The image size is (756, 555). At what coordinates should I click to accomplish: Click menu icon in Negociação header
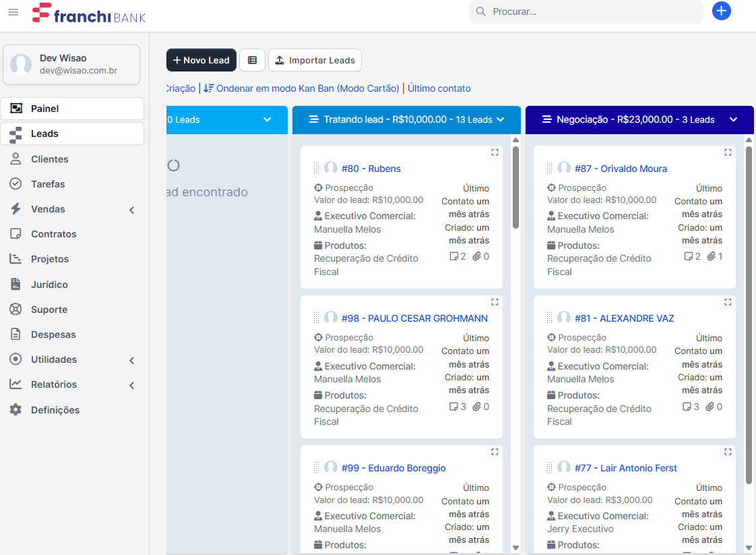[546, 119]
